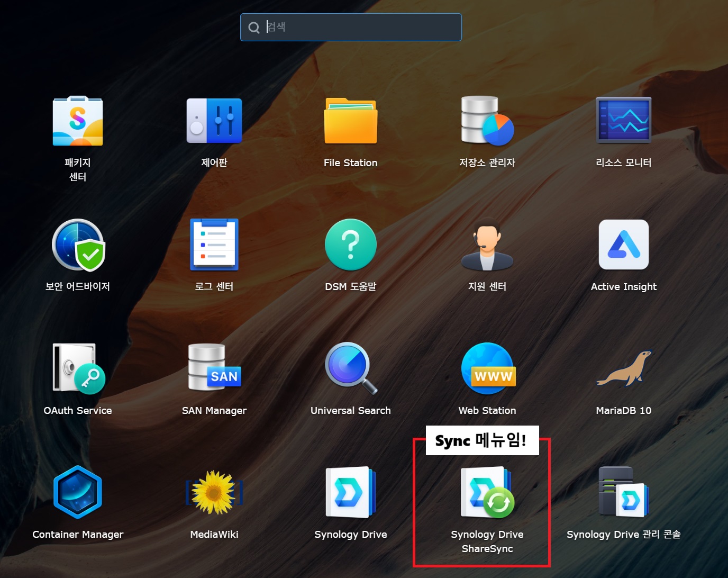Screen dimensions: 728x578
Task: Launch Container Manager
Action: [78, 493]
